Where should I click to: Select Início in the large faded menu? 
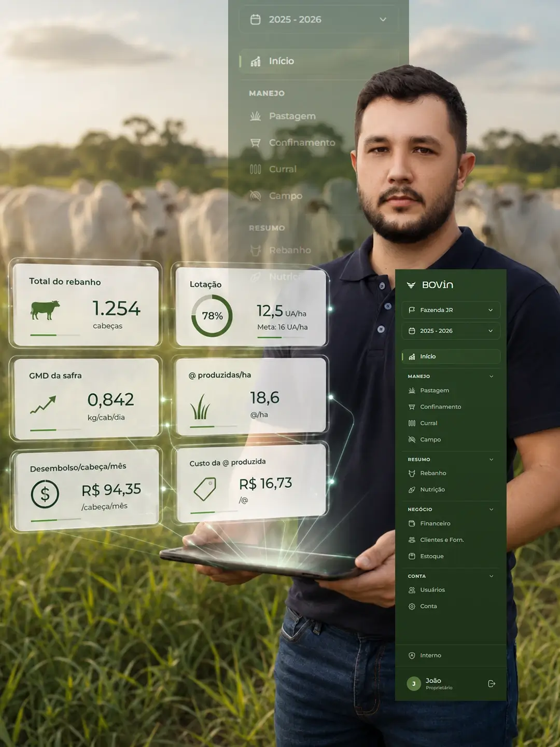click(x=318, y=61)
